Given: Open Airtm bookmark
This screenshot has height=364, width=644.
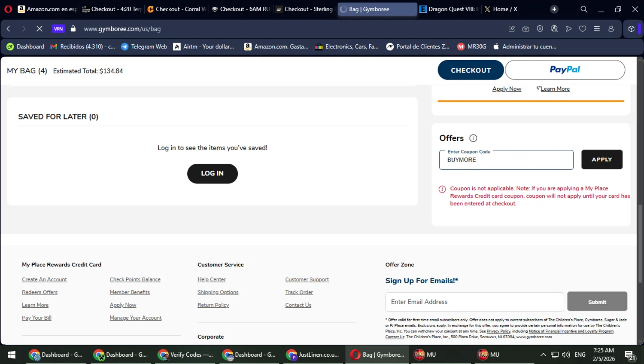Looking at the screenshot, I should point(204,46).
